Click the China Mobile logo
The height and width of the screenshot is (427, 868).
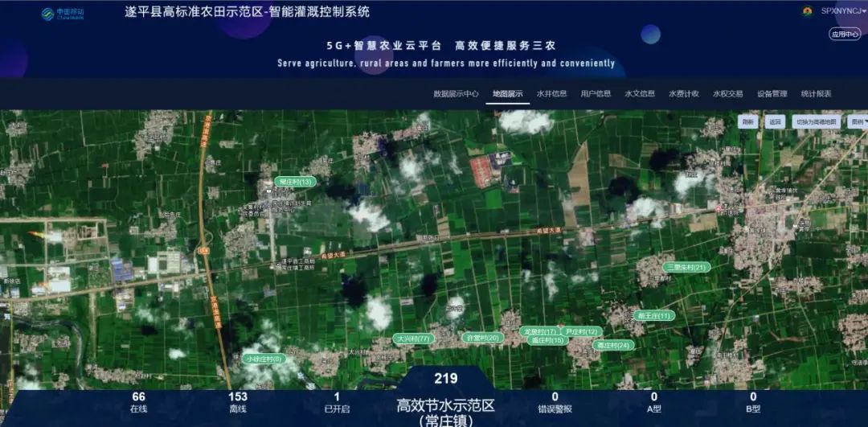pos(63,14)
